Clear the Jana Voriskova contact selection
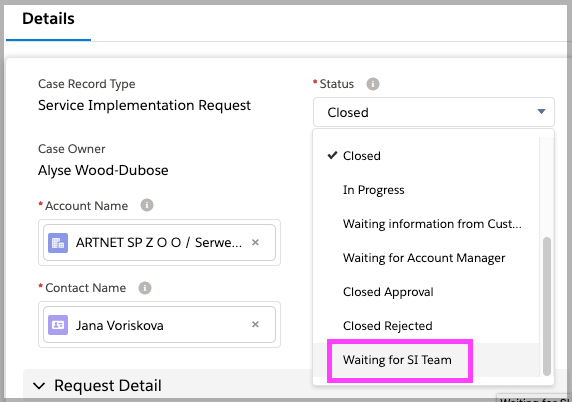This screenshot has height=402, width=572. click(255, 324)
